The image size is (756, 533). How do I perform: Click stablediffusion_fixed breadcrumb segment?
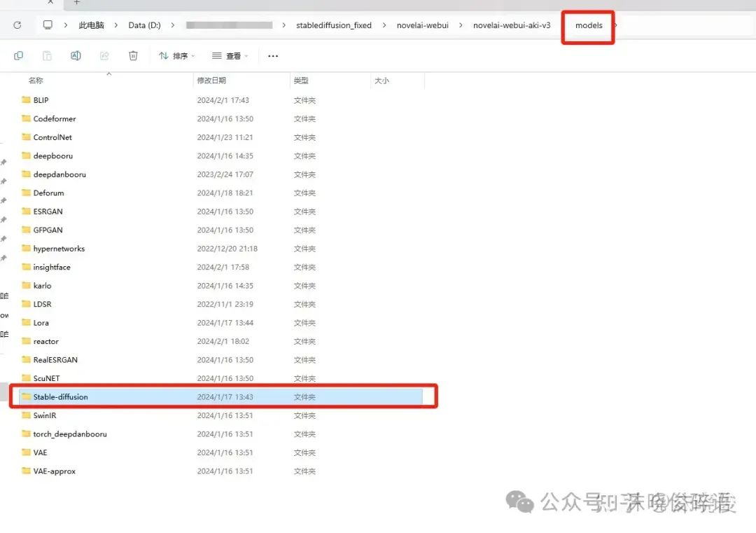click(x=334, y=25)
